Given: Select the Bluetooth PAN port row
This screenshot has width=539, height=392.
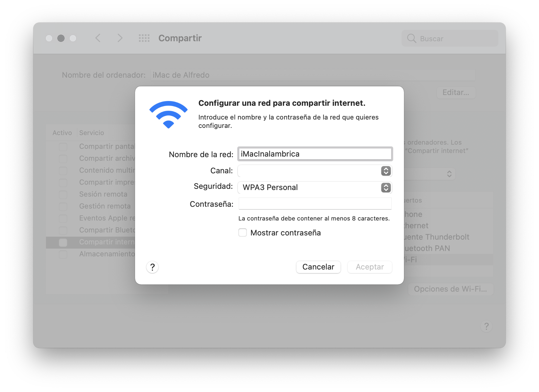Looking at the screenshot, I should 448,248.
